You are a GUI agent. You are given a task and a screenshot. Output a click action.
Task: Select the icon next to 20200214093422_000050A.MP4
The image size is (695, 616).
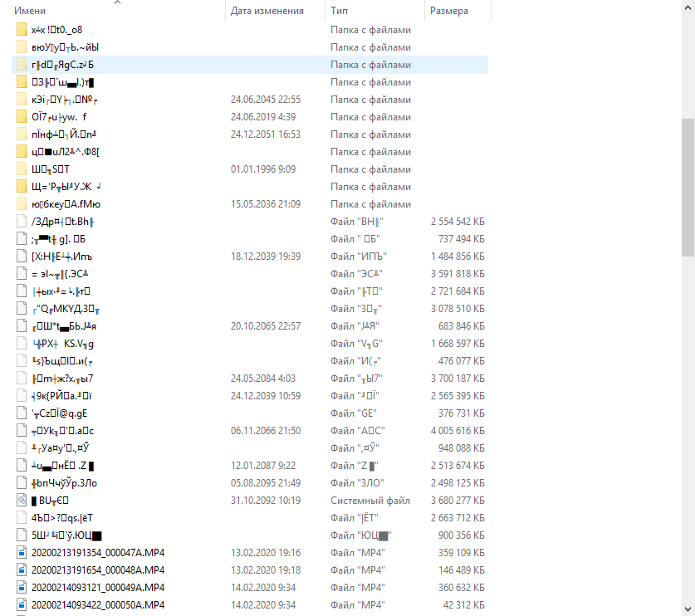coord(22,604)
